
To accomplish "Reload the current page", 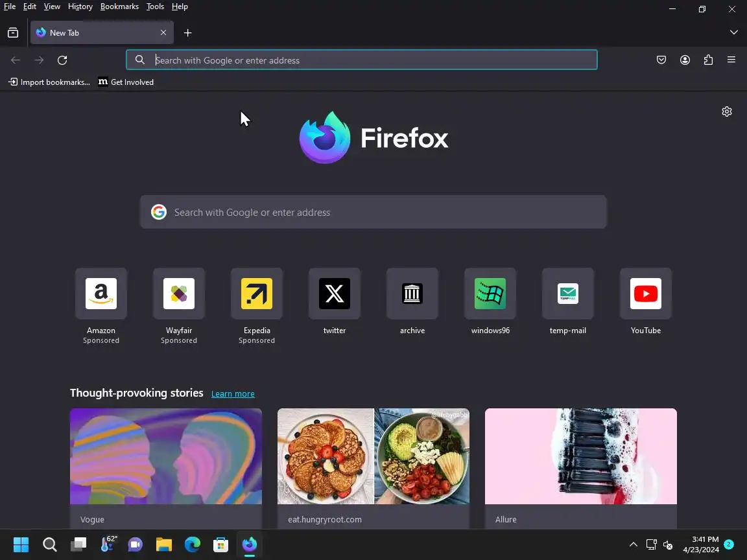I will pos(62,60).
